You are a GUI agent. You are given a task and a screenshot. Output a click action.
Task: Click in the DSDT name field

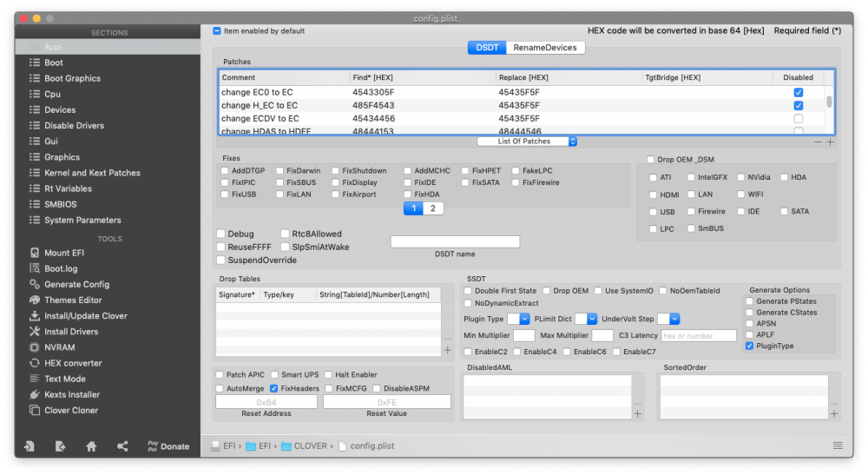point(455,242)
